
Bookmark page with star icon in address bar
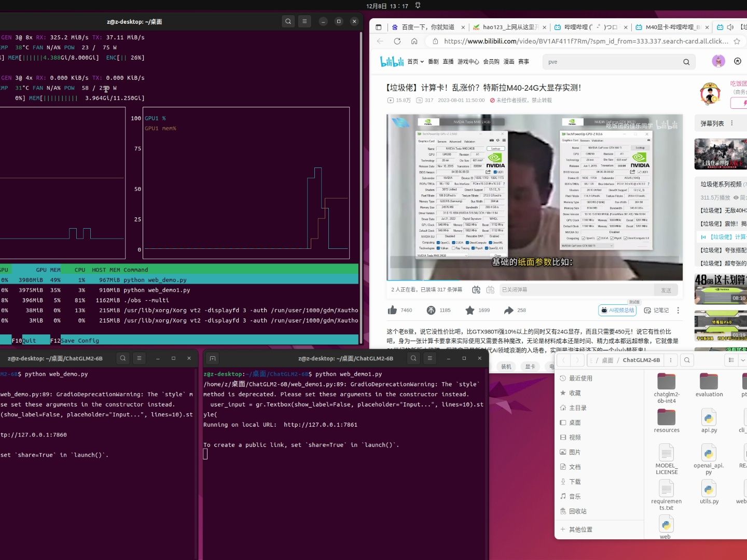[737, 41]
